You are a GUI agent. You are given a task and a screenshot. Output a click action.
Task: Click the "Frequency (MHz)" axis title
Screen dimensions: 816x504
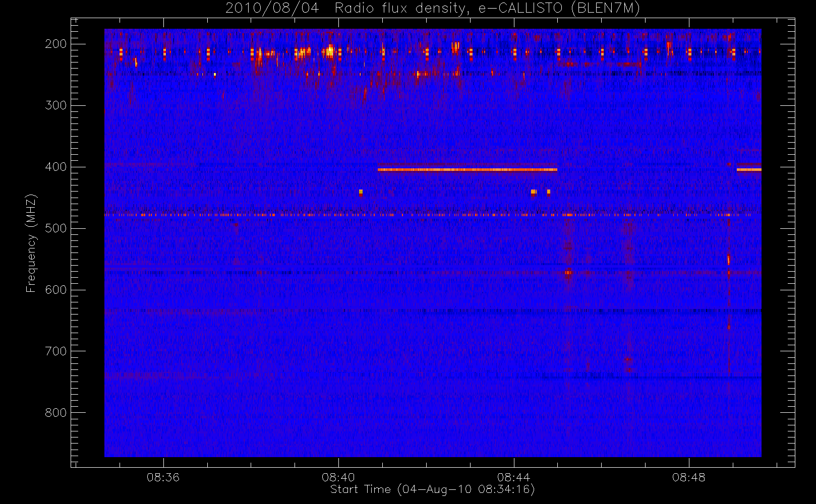[x=31, y=243]
